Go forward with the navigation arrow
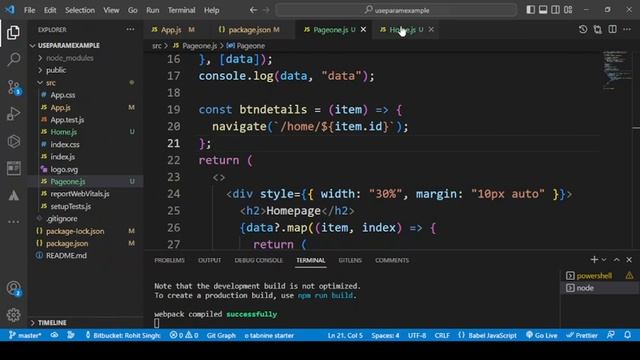640x360 pixels. coord(266,10)
